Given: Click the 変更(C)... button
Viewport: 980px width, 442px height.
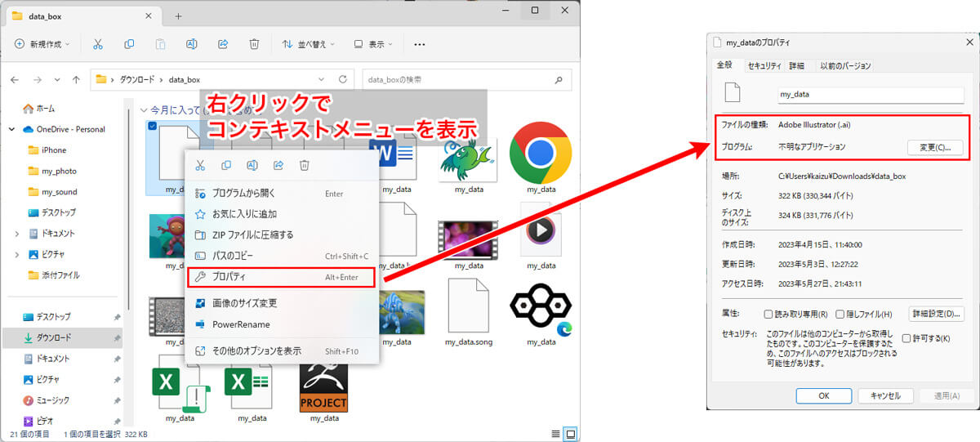Looking at the screenshot, I should [935, 147].
